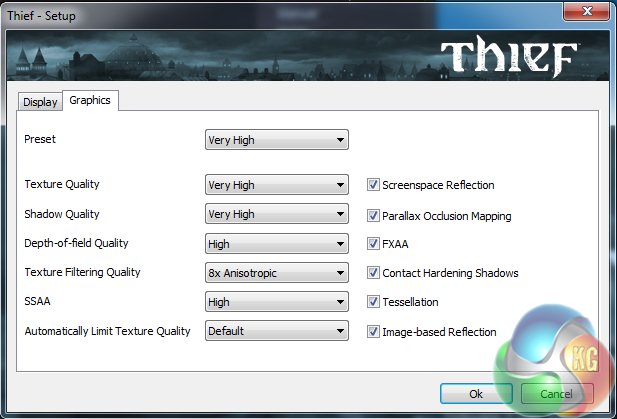Uncheck Image-based Reflection
The height and width of the screenshot is (419, 617).
[373, 332]
